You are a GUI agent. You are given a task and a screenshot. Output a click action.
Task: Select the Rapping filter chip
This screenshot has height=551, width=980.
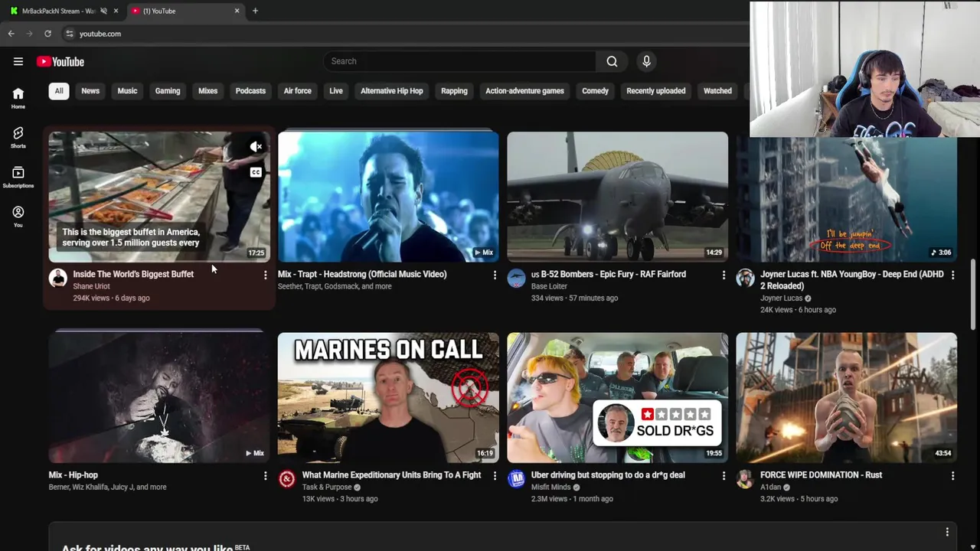tap(454, 91)
